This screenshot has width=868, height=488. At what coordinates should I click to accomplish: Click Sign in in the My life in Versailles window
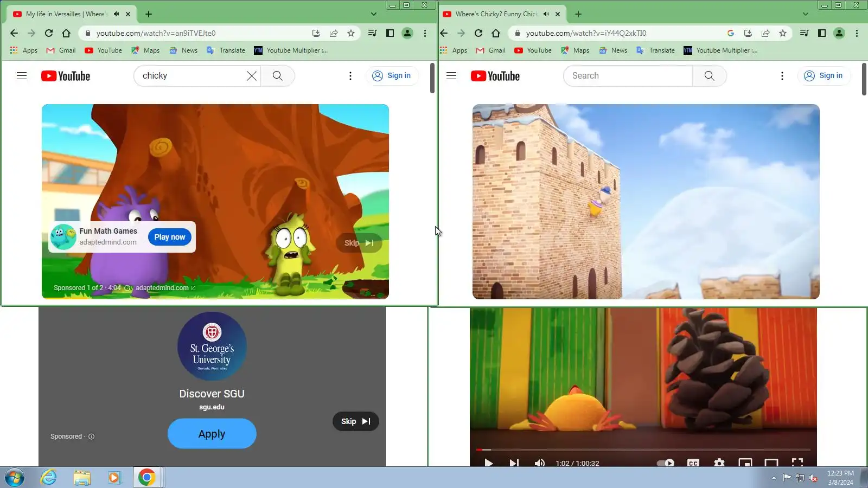pos(392,76)
